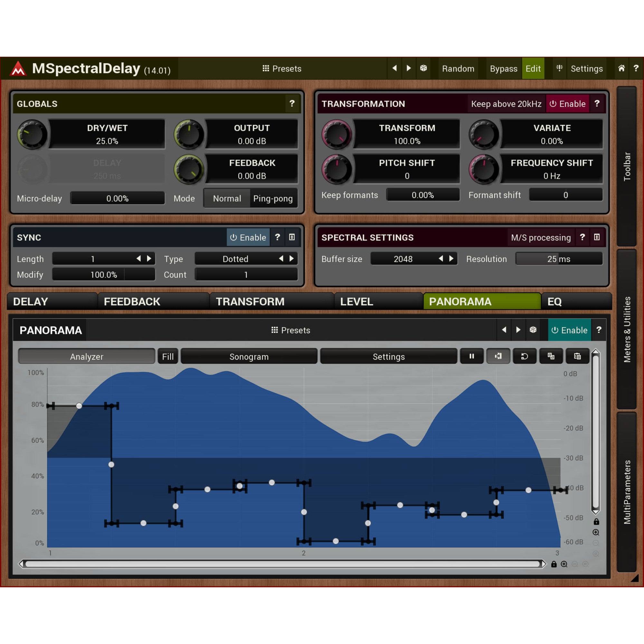This screenshot has width=644, height=644.
Task: Open the home icon in the title bar
Action: pos(621,68)
